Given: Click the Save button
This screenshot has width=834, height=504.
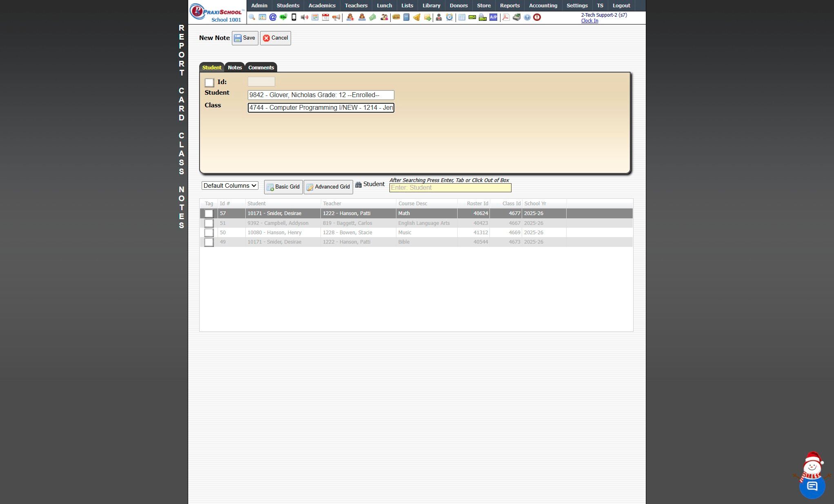Looking at the screenshot, I should point(245,38).
